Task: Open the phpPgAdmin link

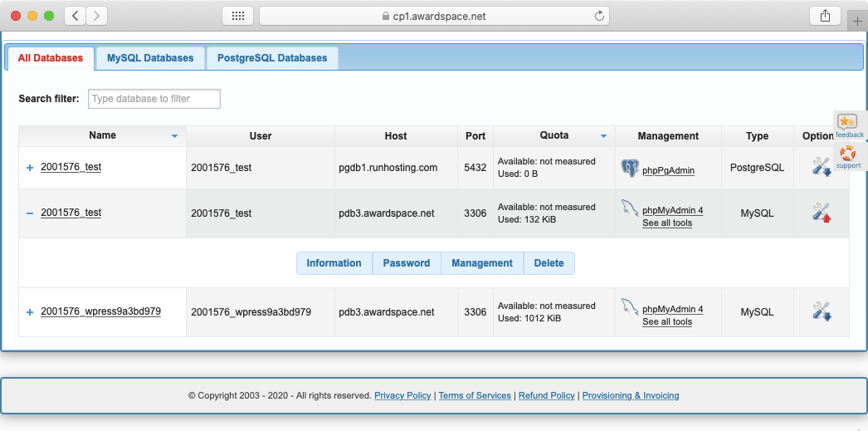Action: 668,170
